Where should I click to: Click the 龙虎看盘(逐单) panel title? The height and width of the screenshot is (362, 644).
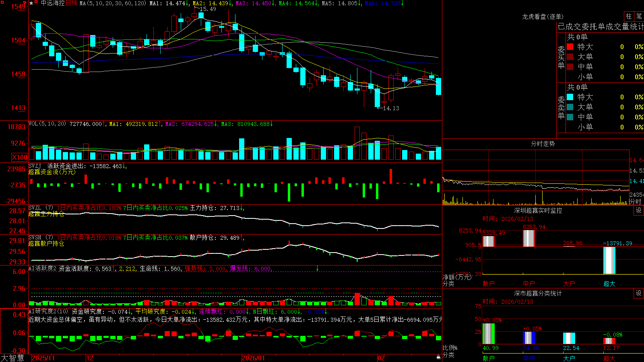coord(543,16)
